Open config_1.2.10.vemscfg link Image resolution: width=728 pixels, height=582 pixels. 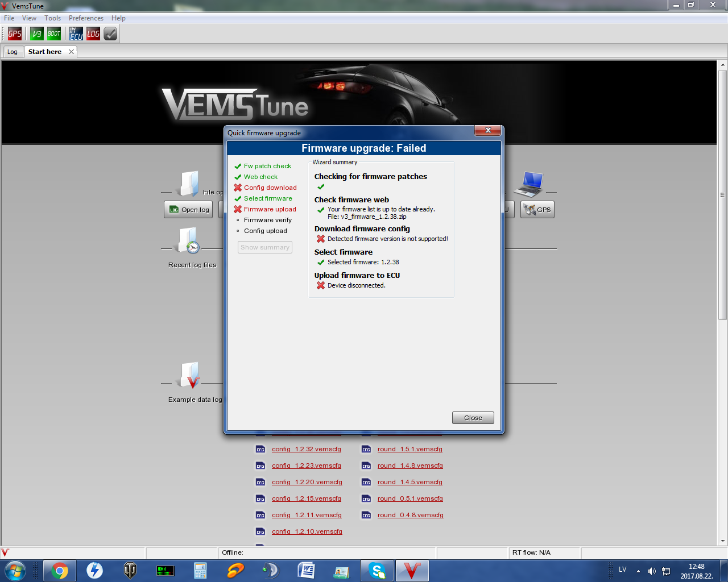307,531
